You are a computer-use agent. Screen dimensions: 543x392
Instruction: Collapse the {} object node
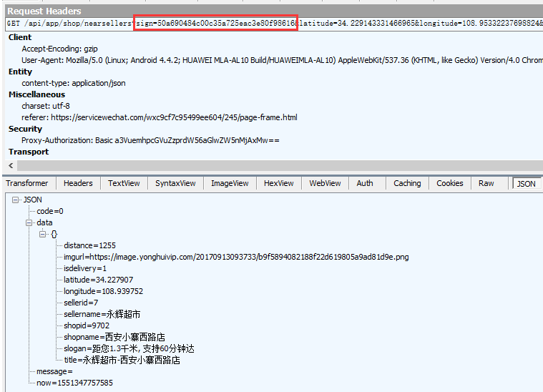(x=43, y=234)
